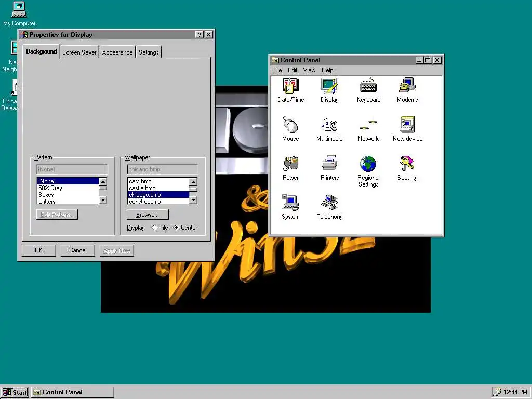Click down arrow of Wallpaper list scrollbar
This screenshot has width=532, height=399.
point(193,201)
